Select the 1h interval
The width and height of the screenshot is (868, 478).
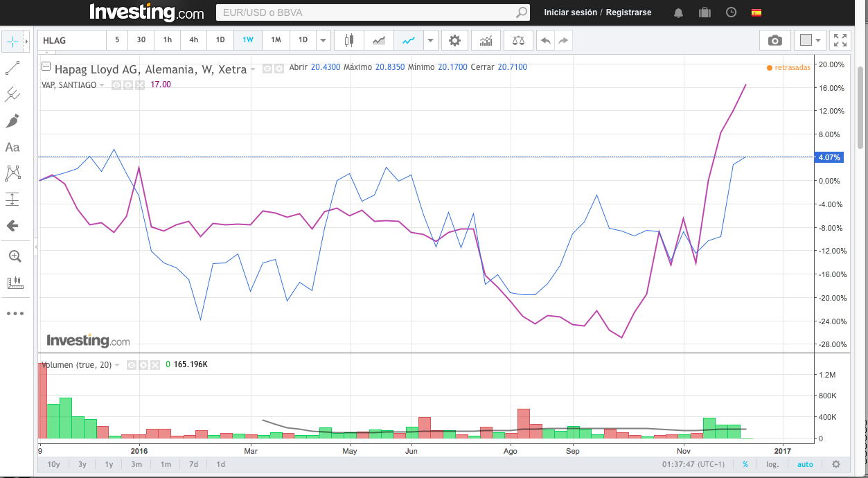[168, 40]
